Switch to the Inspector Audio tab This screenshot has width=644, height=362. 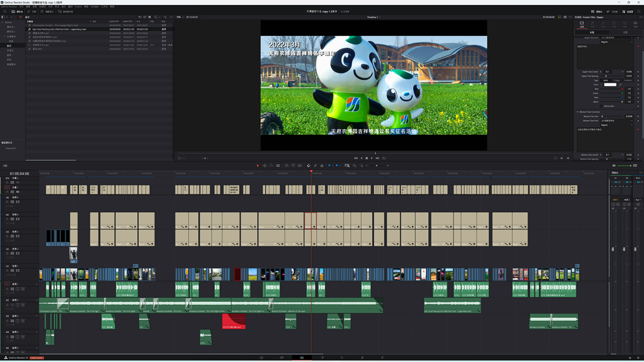pos(592,24)
